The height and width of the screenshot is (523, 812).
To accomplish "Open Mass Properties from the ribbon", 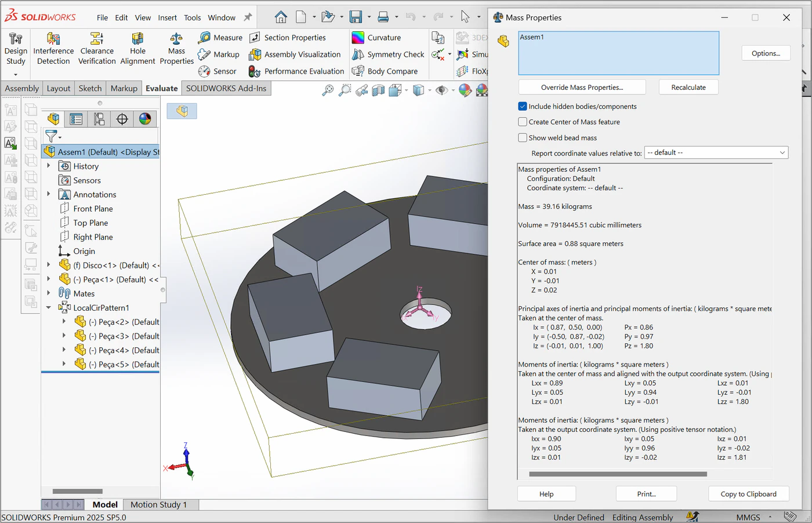I will [x=176, y=49].
